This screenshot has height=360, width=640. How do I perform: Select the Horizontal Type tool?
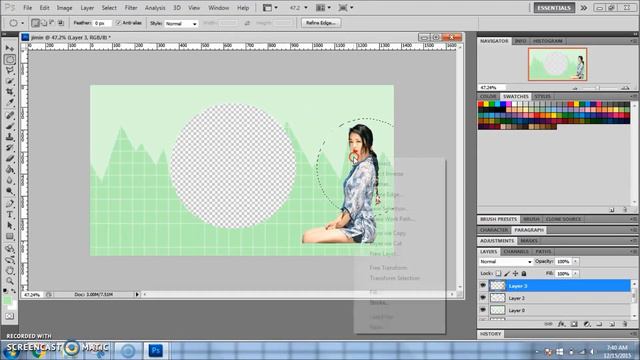tap(10, 214)
